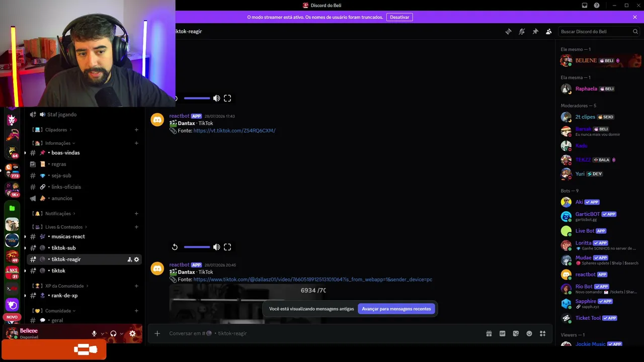Open pinned messages in the channel header
Screen dimensions: 644x362
tap(535, 31)
